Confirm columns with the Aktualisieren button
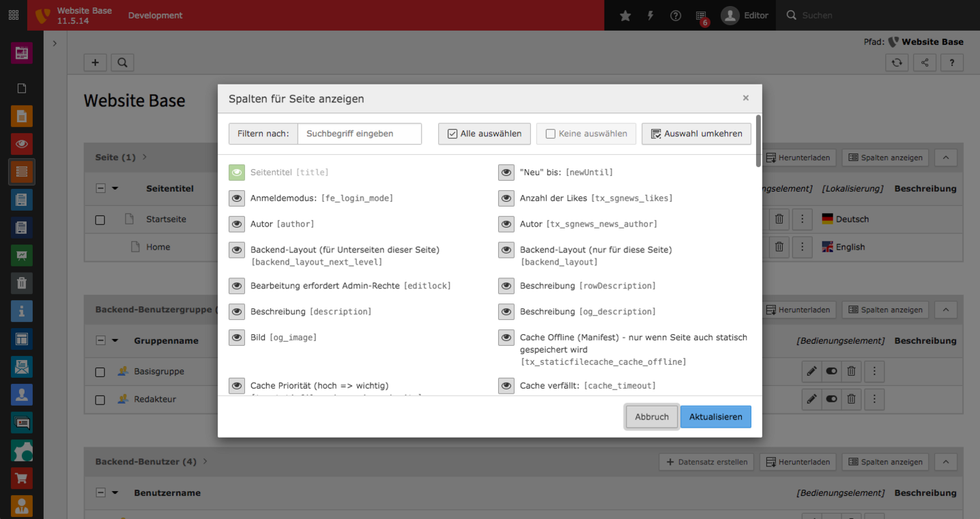980x519 pixels. pos(715,416)
